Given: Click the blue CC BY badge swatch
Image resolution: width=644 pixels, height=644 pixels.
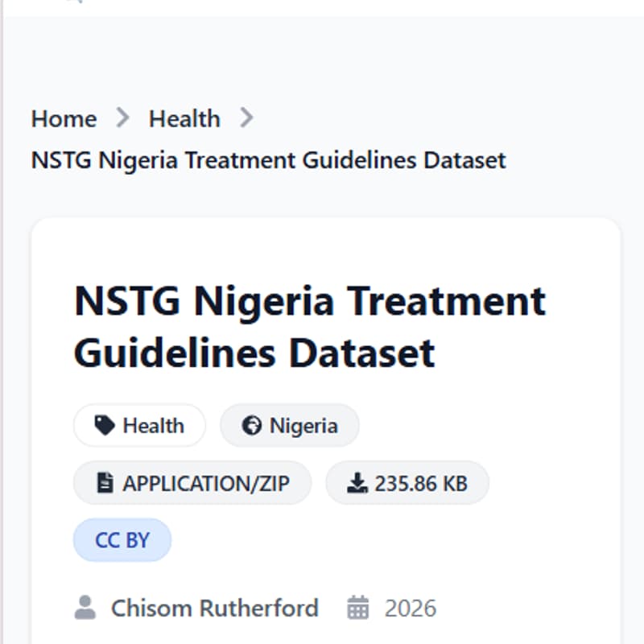Looking at the screenshot, I should pyautogui.click(x=122, y=539).
